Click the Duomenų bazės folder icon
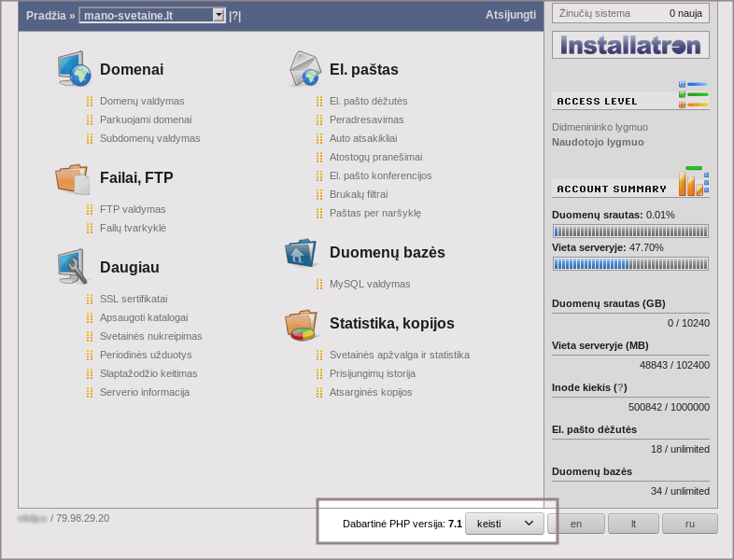This screenshot has height=560, width=734. (303, 252)
